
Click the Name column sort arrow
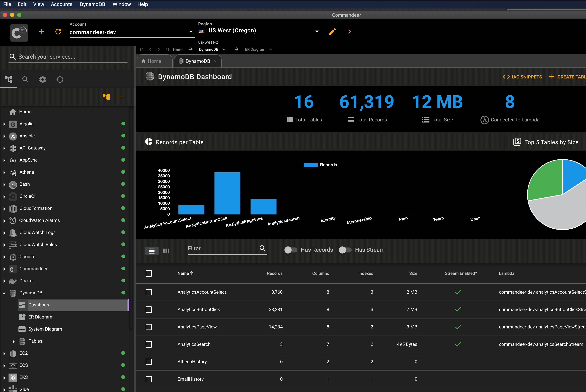click(192, 273)
